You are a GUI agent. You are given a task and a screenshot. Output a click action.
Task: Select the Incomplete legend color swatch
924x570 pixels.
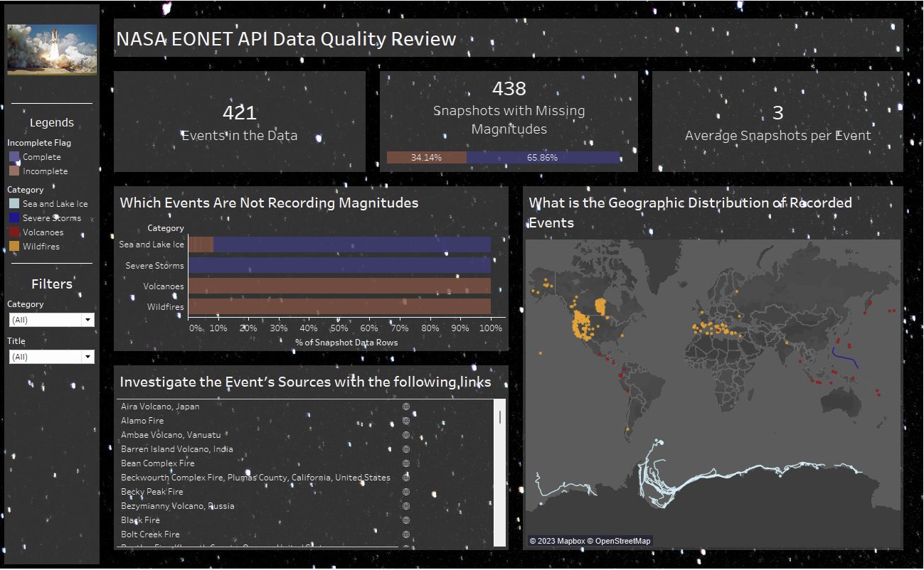click(14, 171)
